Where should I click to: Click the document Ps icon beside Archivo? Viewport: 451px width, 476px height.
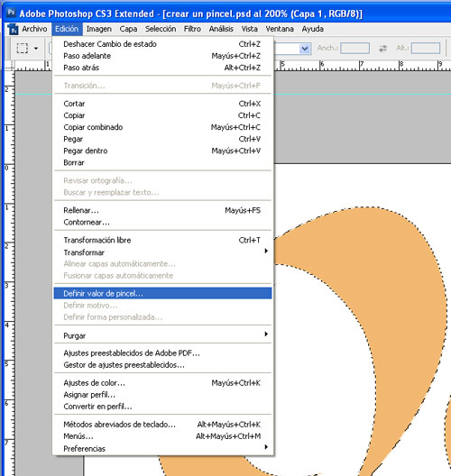pos(13,29)
